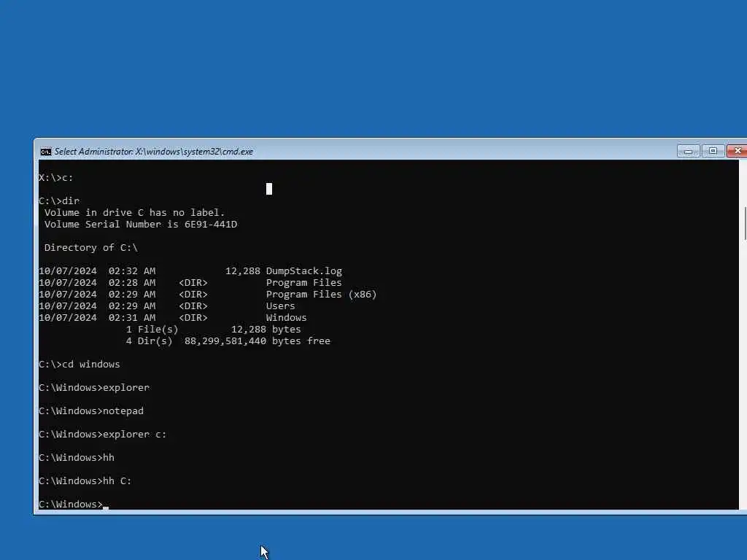The image size is (747, 560).
Task: Click the window title 'Select Administrator: X:\windows\system32\cmd.exe'
Action: (154, 152)
